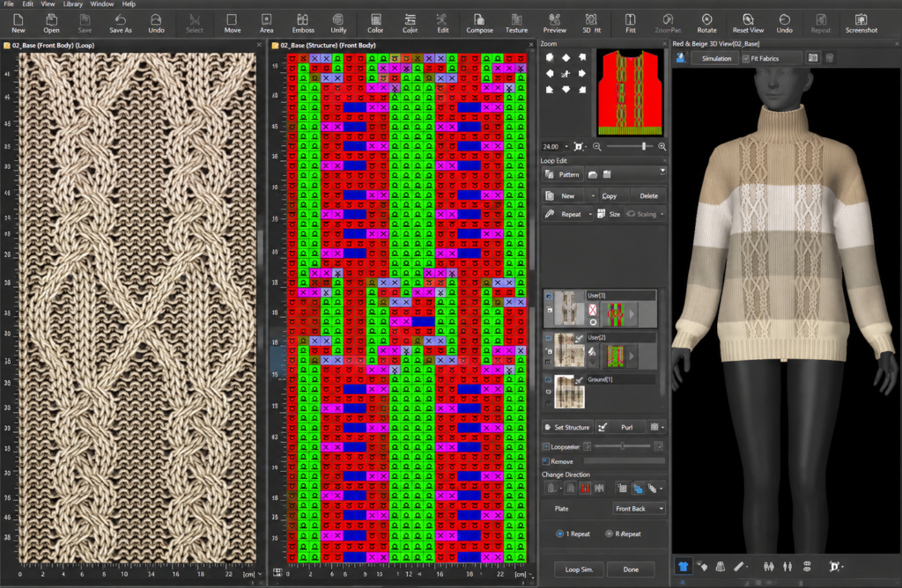Open the Plate Front Back dropdown
Viewport: 902px width, 588px height.
pyautogui.click(x=640, y=509)
